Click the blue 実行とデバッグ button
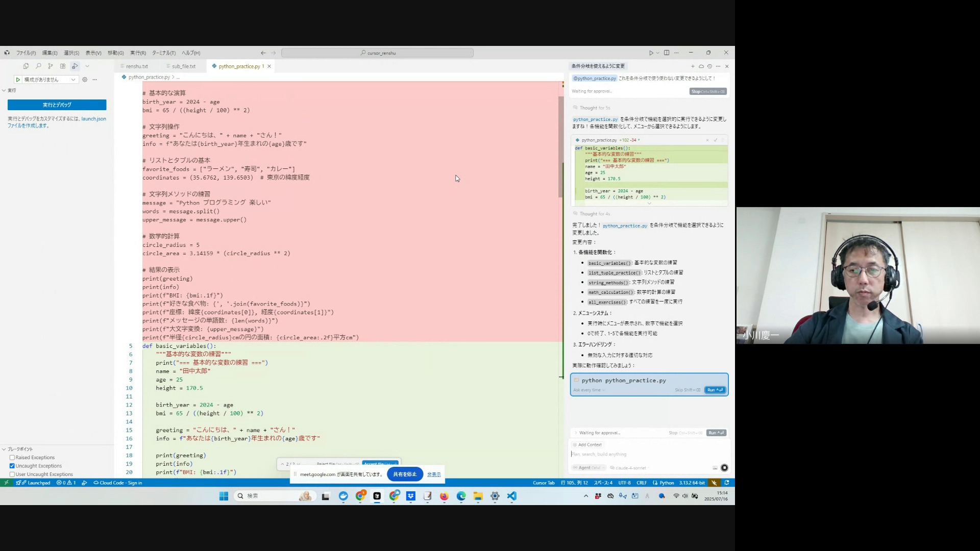This screenshot has width=980, height=551. 57,105
